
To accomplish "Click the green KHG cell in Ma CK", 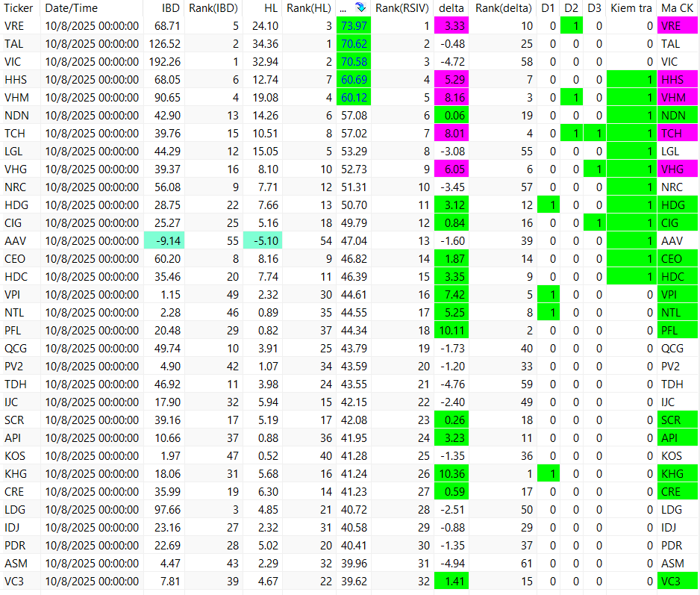I will point(677,473).
